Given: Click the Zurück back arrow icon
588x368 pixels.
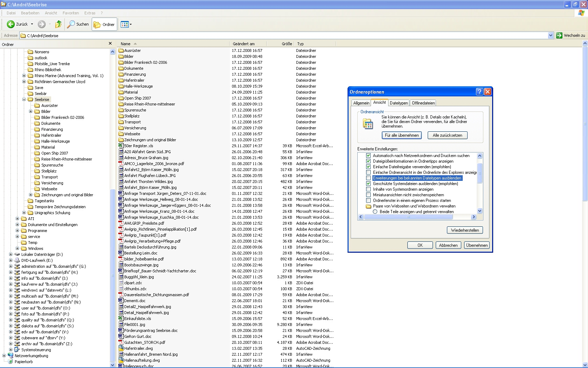Looking at the screenshot, I should pos(11,24).
